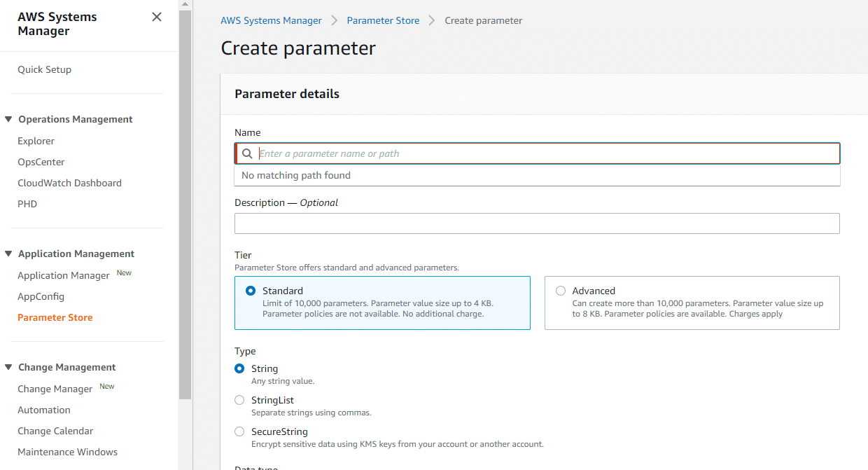The width and height of the screenshot is (868, 470).
Task: Open Quick Setup in the sidebar
Action: tap(45, 69)
